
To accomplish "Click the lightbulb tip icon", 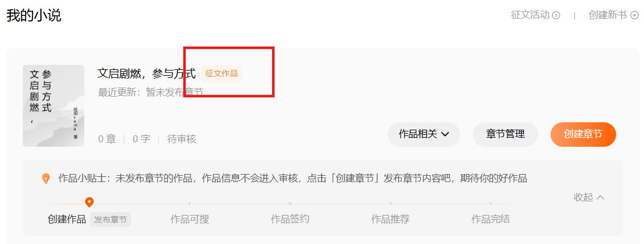I will [46, 179].
